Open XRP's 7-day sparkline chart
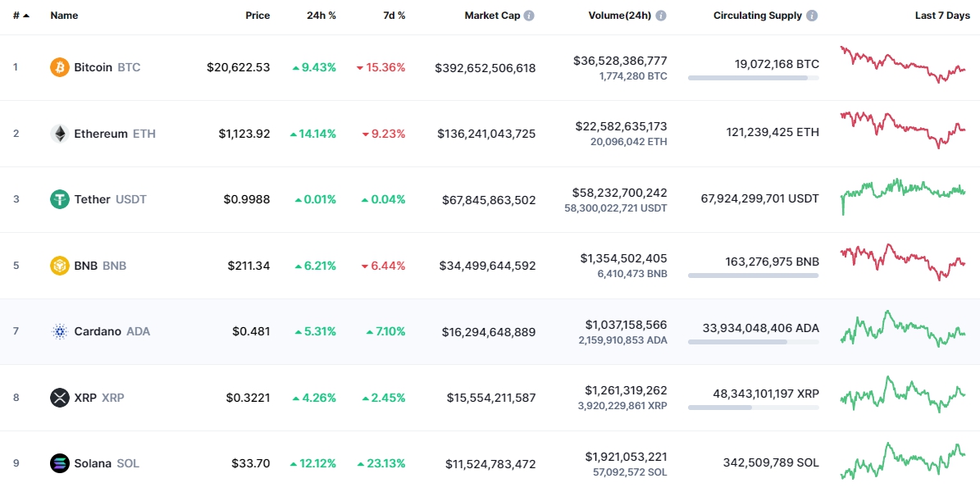The width and height of the screenshot is (980, 492). (x=903, y=394)
